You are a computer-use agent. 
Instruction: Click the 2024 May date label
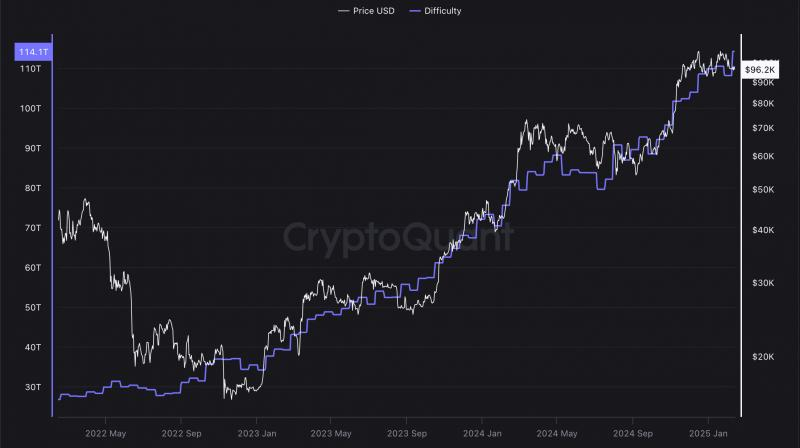(557, 434)
